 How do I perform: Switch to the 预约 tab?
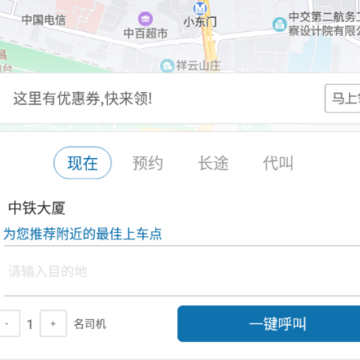(148, 163)
